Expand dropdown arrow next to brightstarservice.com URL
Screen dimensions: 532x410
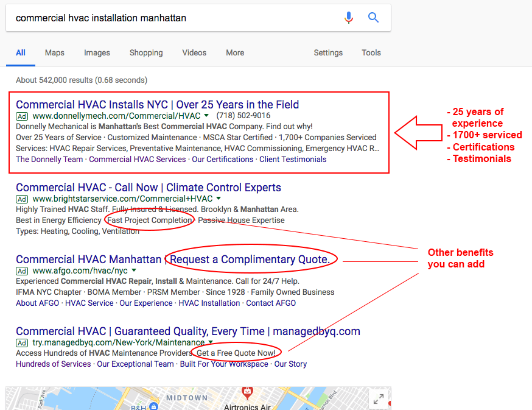(x=219, y=199)
